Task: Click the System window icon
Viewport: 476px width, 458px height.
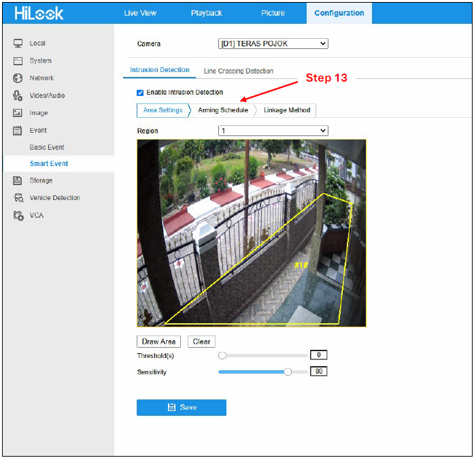Action: 18,61
